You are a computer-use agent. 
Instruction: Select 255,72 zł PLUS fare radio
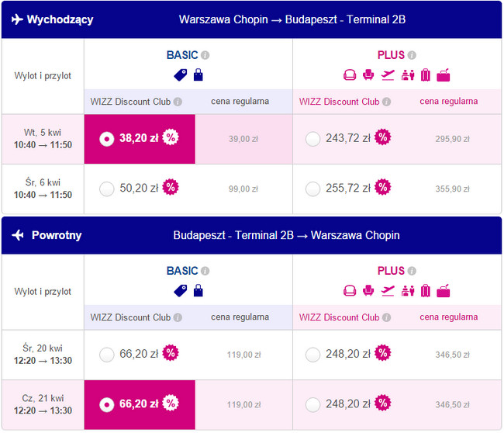[312, 189]
